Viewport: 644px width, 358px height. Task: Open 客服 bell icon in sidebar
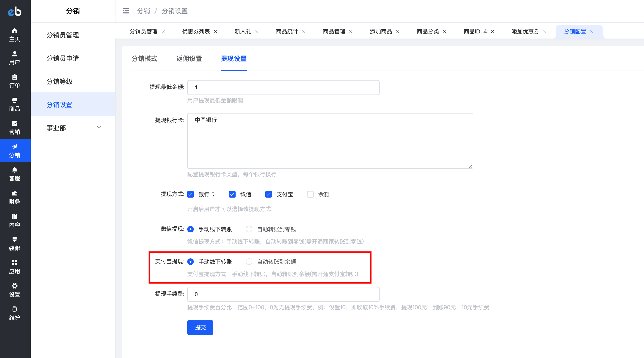click(x=14, y=170)
